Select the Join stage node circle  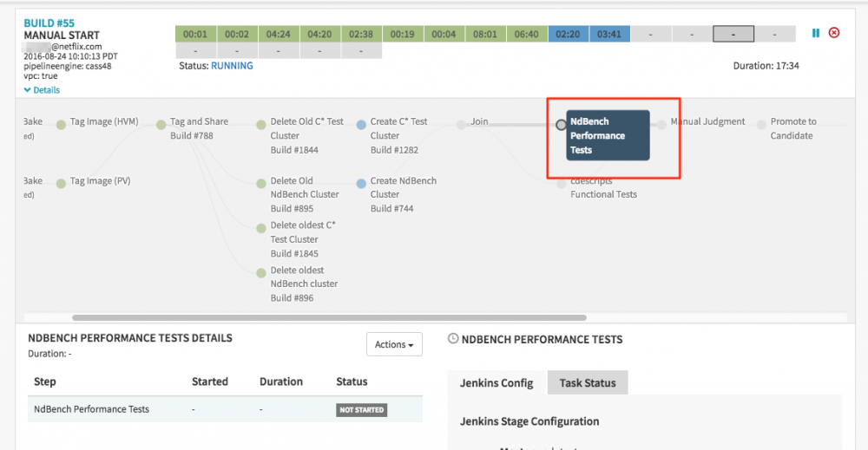coord(462,125)
